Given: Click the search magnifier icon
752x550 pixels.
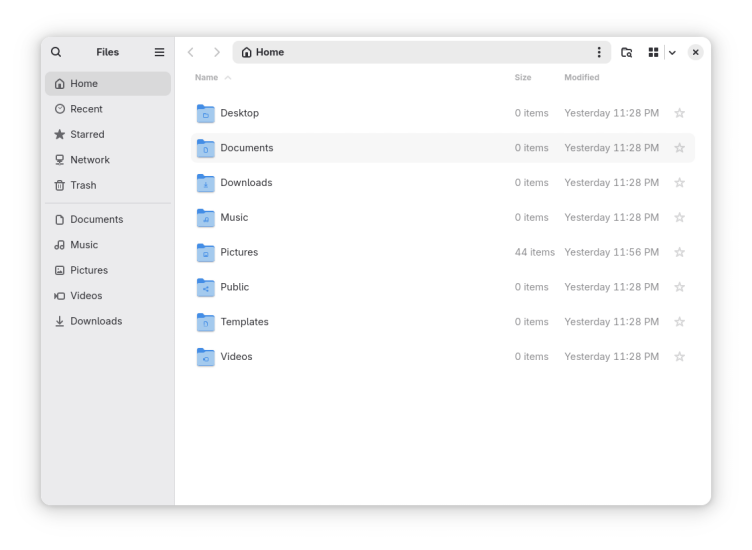Looking at the screenshot, I should pos(56,52).
